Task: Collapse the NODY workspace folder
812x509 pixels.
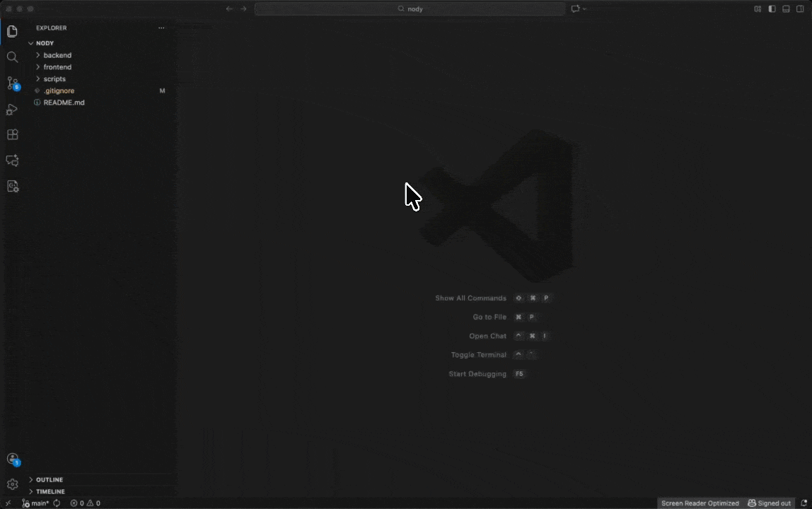Action: pyautogui.click(x=45, y=42)
